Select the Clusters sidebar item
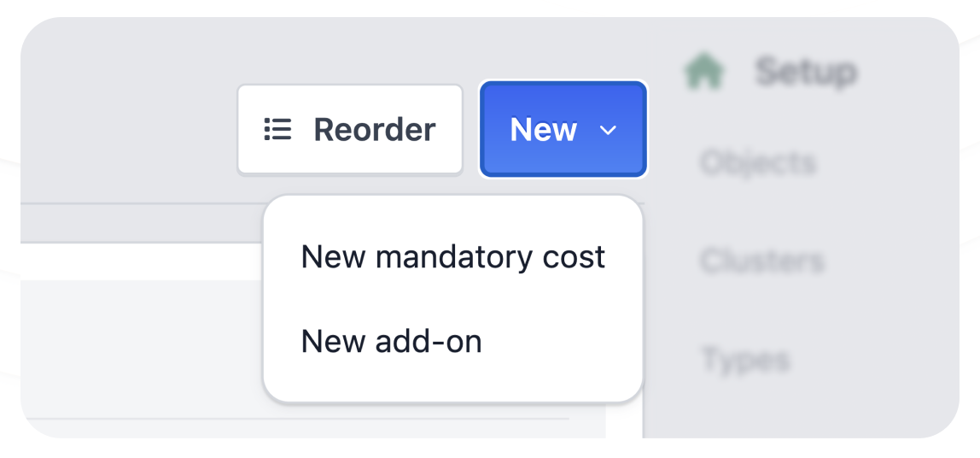980x458 pixels. tap(762, 261)
